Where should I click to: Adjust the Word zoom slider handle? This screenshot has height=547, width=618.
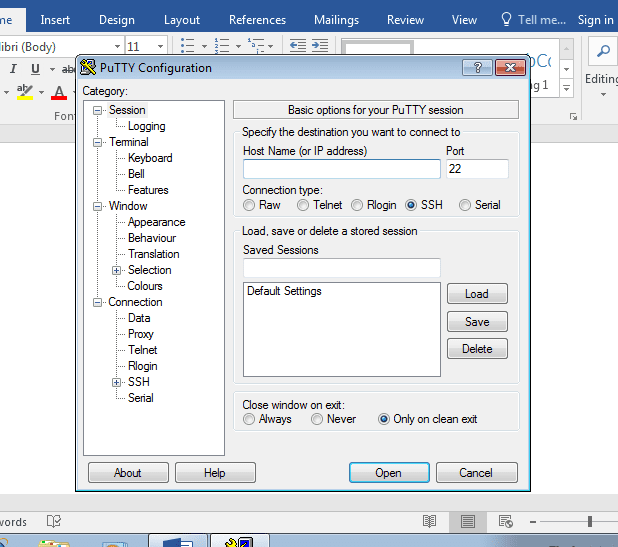(x=590, y=521)
